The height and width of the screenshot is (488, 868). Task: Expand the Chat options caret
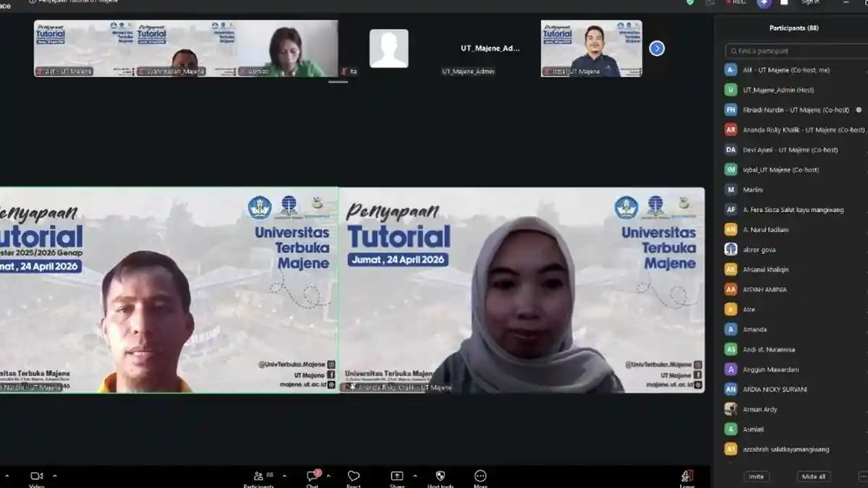(328, 476)
